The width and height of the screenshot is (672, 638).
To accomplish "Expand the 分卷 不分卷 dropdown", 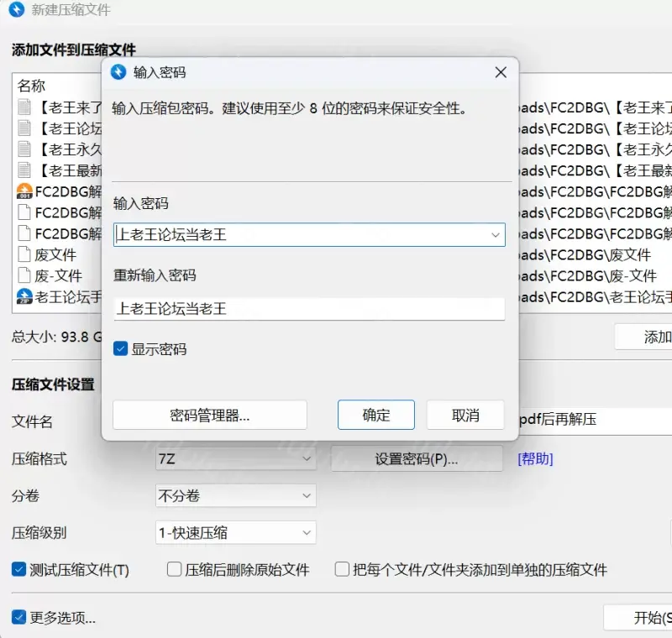I will point(235,496).
